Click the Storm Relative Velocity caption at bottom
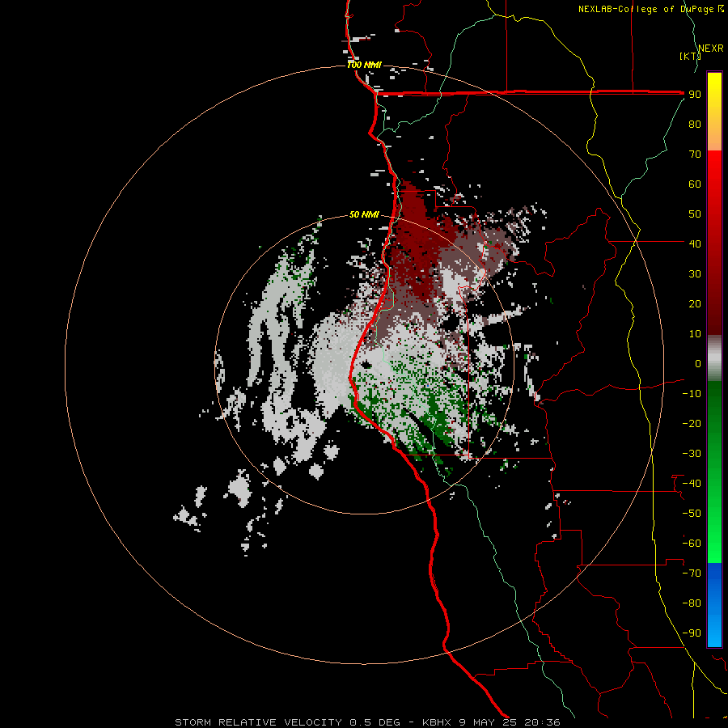The image size is (728, 728). (367, 722)
